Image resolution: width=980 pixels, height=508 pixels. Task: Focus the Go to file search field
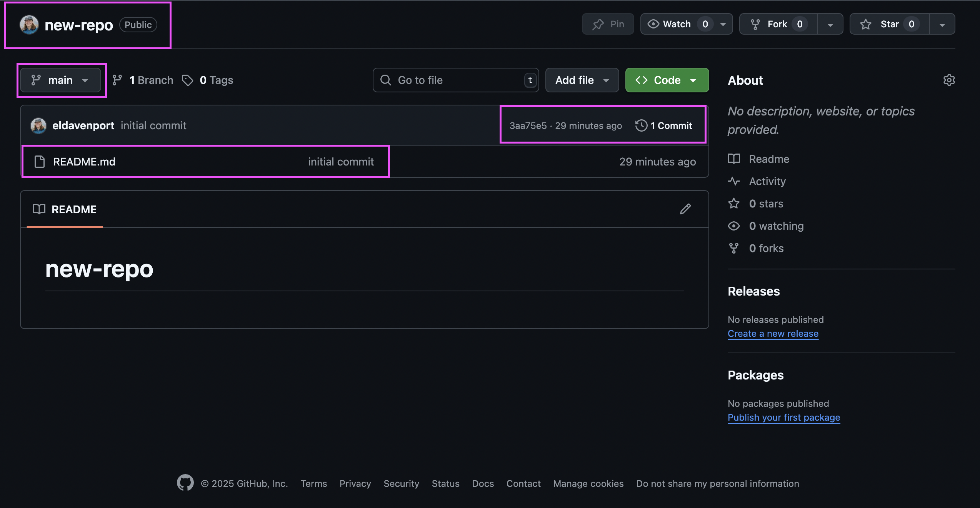click(456, 80)
